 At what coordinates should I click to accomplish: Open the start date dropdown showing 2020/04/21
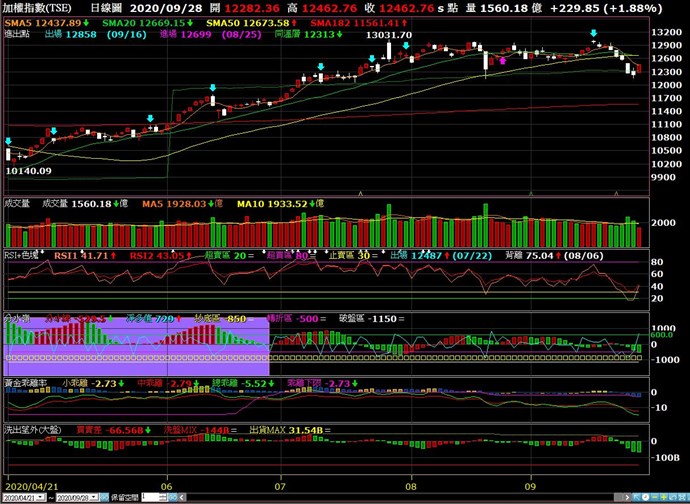click(x=41, y=497)
